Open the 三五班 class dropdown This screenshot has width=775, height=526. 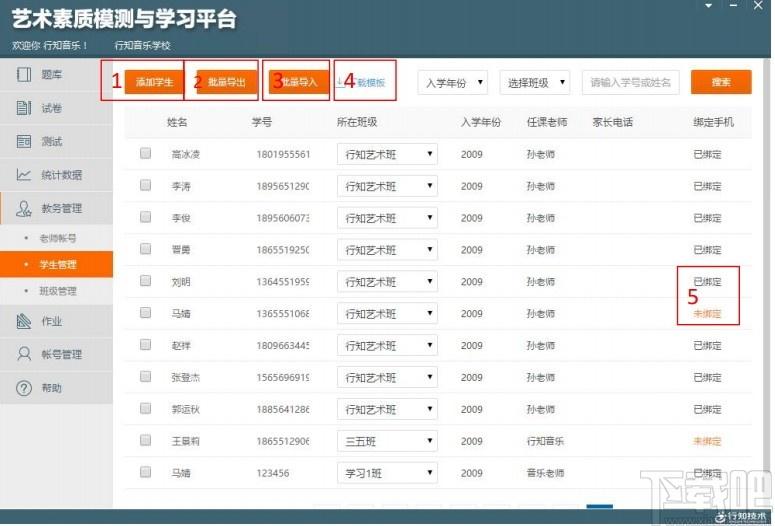387,441
